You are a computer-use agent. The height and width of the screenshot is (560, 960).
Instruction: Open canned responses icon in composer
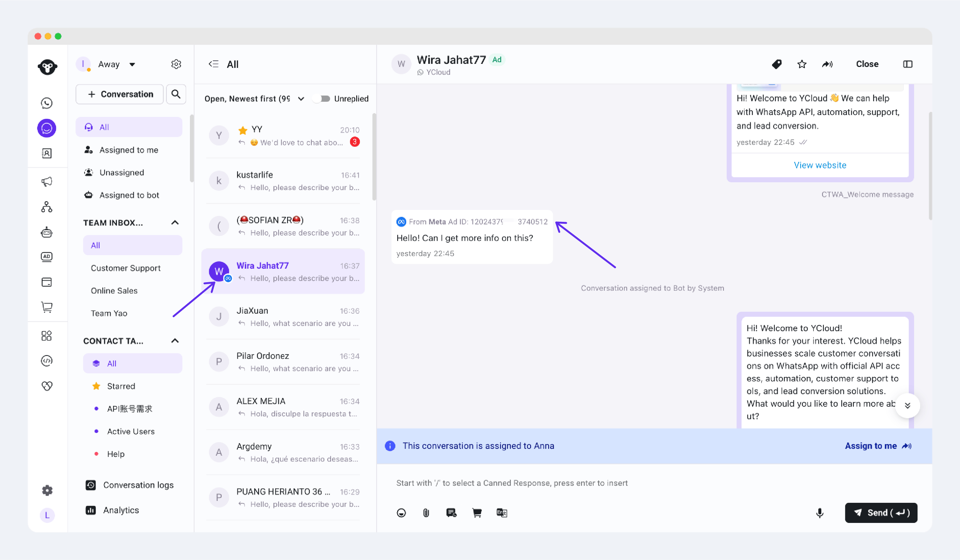[452, 513]
